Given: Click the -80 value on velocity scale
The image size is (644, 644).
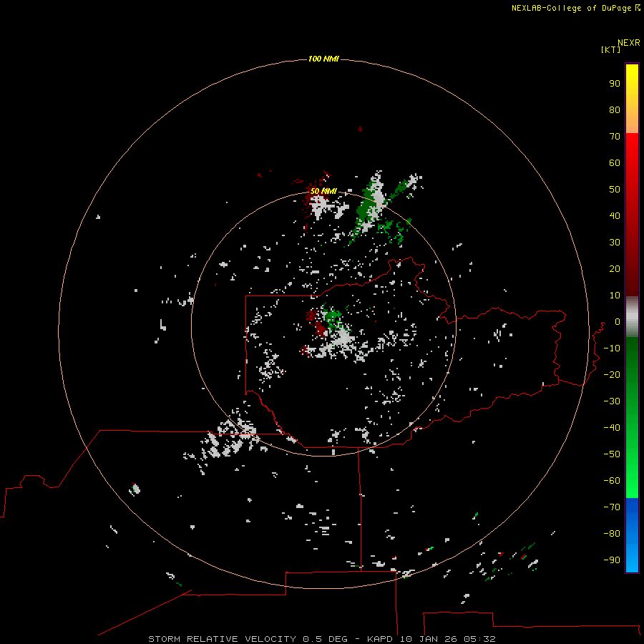Looking at the screenshot, I should 612,534.
